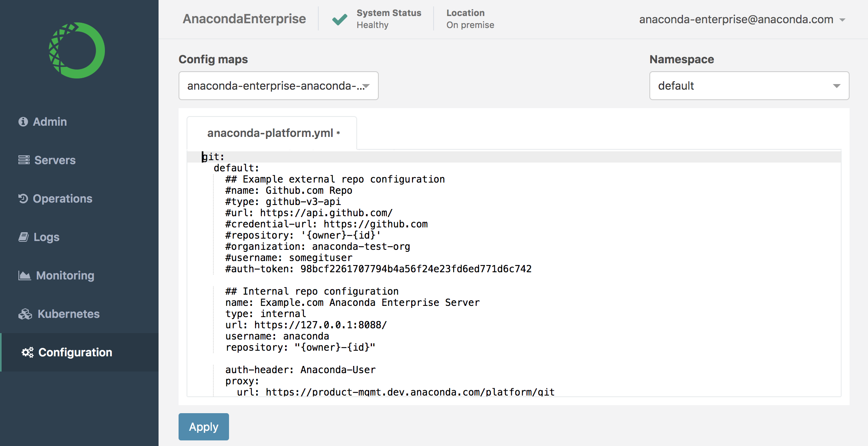
Task: Click the auth-token line in editor
Action: coord(378,269)
